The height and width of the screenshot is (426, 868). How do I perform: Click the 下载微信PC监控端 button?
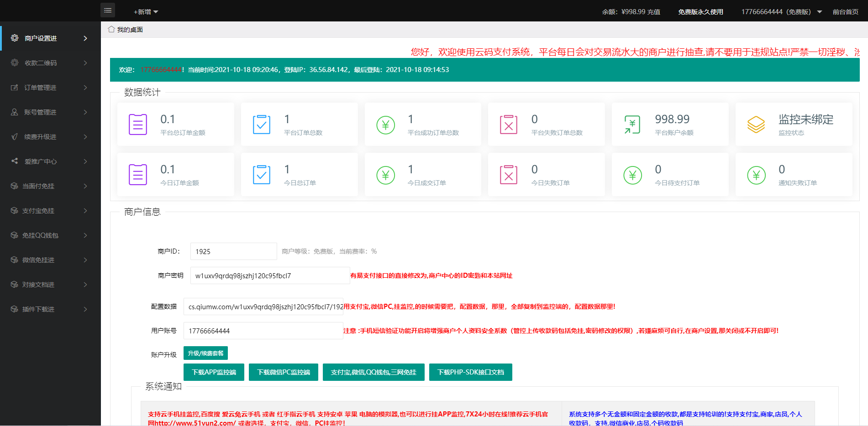(x=284, y=372)
